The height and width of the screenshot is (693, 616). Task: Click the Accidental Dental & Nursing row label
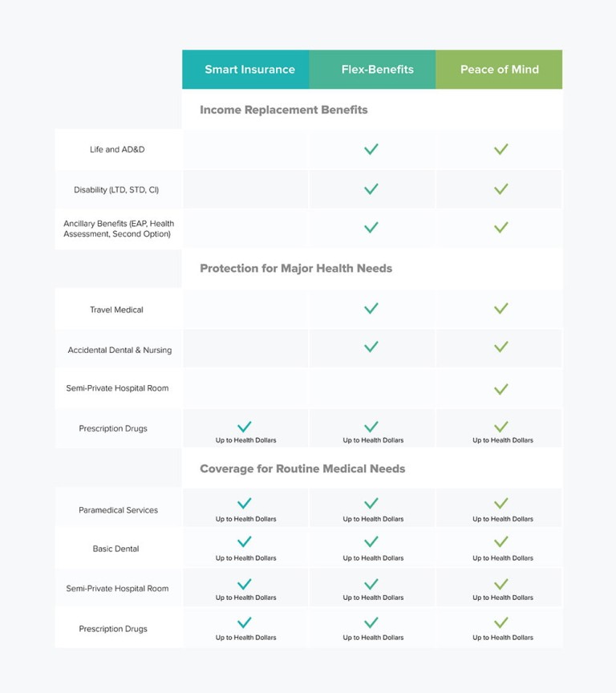coord(120,351)
